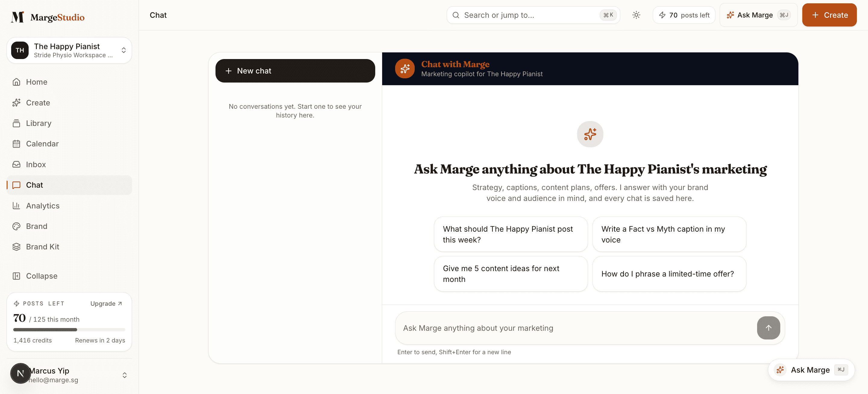Click 'Renews in 2 days' text

tap(100, 340)
